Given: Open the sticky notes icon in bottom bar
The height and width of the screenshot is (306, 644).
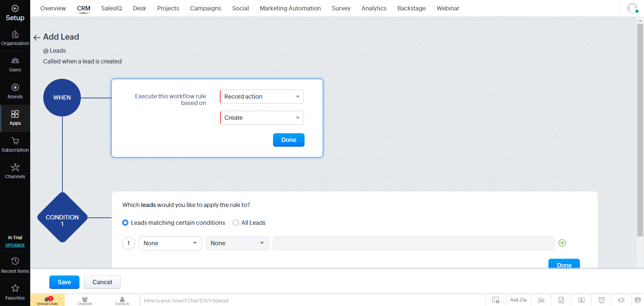Looking at the screenshot, I should (638, 300).
